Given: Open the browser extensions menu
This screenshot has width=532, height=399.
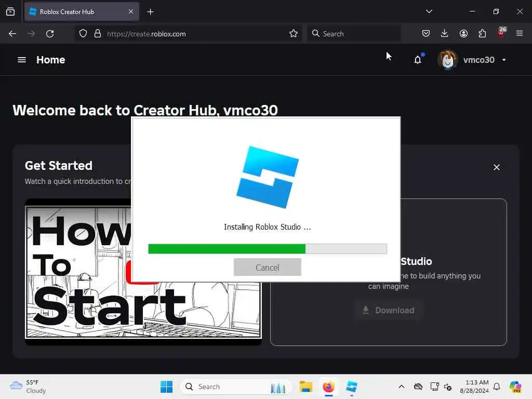Looking at the screenshot, I should (x=482, y=33).
